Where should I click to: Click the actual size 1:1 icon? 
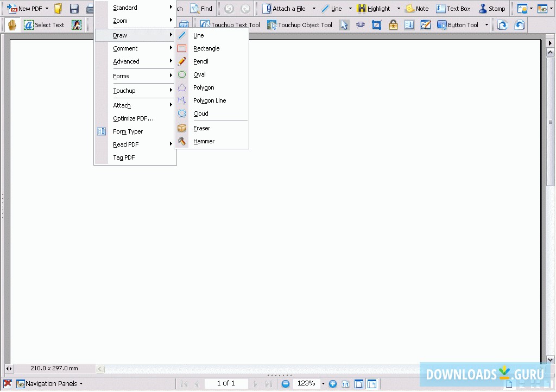345,383
